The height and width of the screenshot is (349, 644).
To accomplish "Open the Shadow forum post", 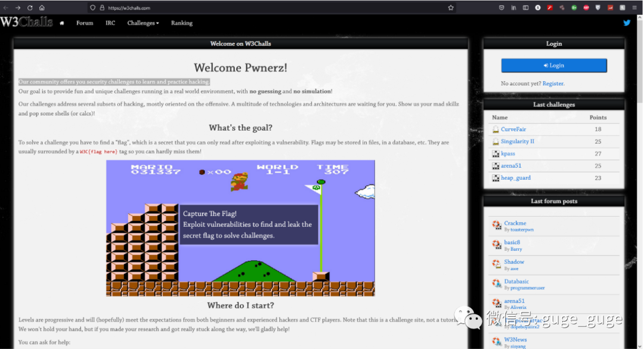I will tap(514, 261).
